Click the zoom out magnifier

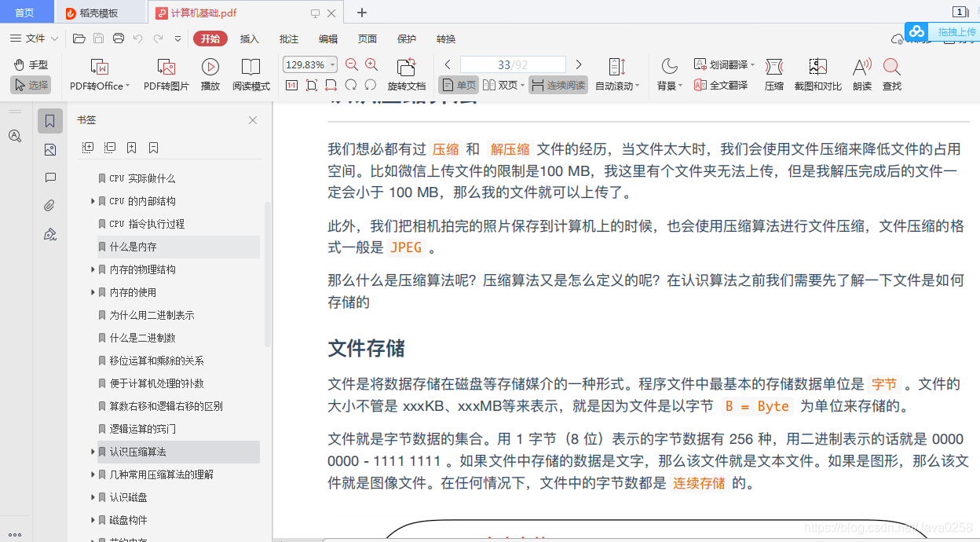[351, 64]
